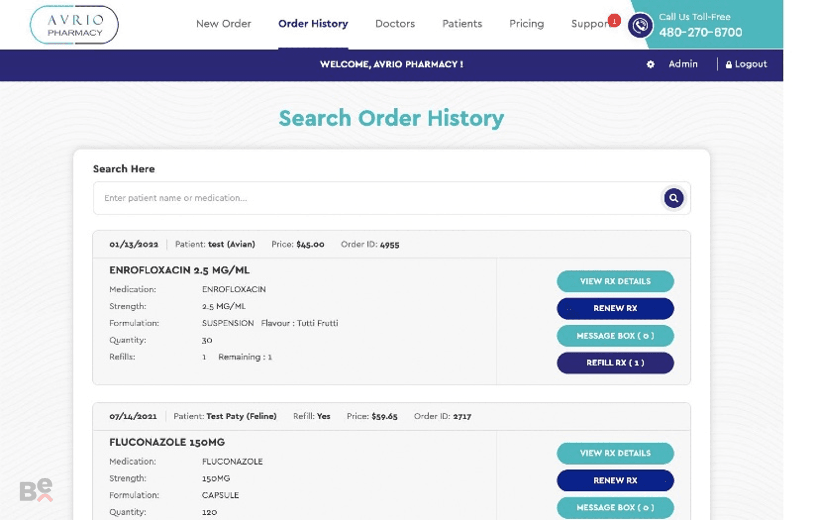Viewport: 817px width, 520px height.
Task: Click the WELCOME, AVRIO PHARMACY banner text
Action: coord(391,65)
